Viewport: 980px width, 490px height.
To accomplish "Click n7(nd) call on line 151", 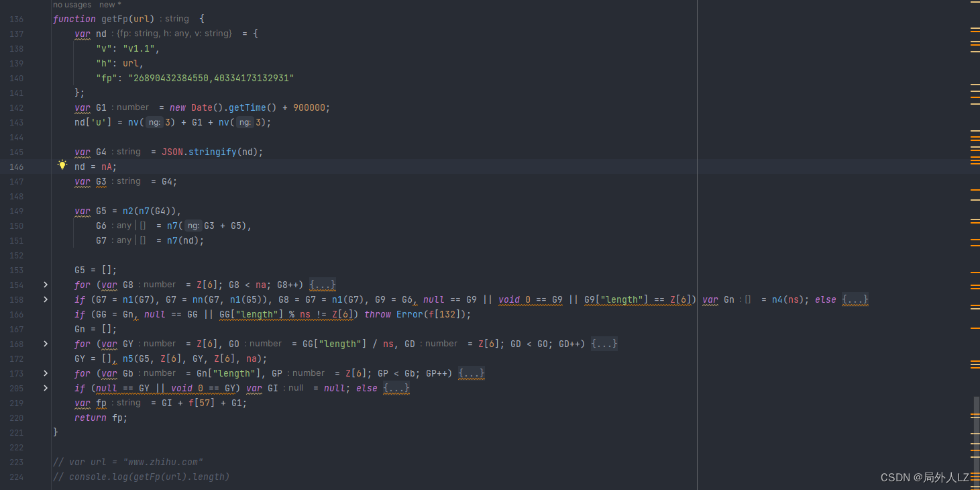I will click(182, 240).
